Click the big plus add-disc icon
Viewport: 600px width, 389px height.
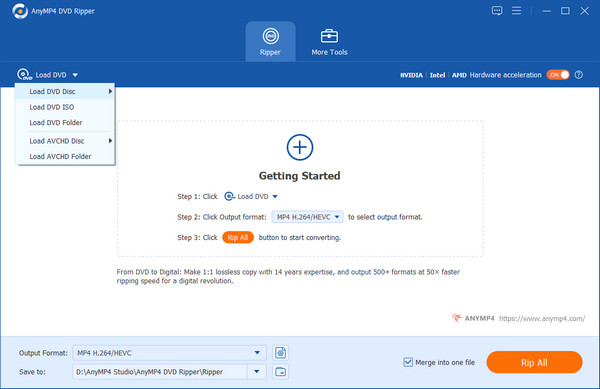click(300, 147)
